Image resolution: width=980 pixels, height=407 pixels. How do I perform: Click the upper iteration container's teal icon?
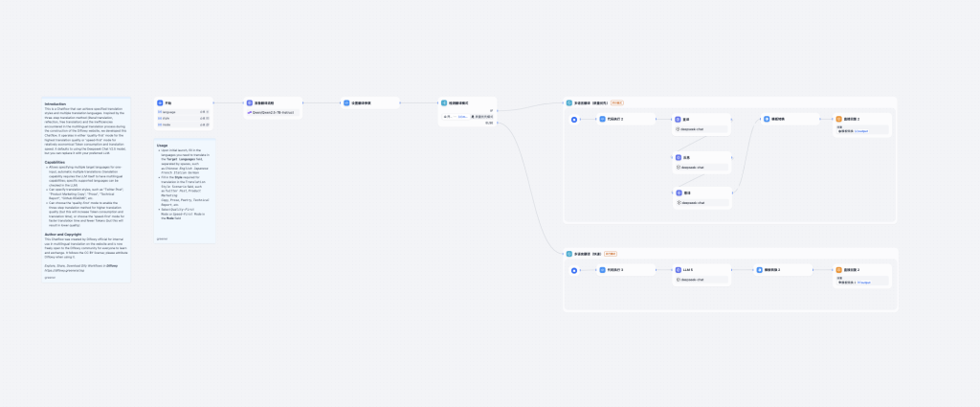pos(568,102)
